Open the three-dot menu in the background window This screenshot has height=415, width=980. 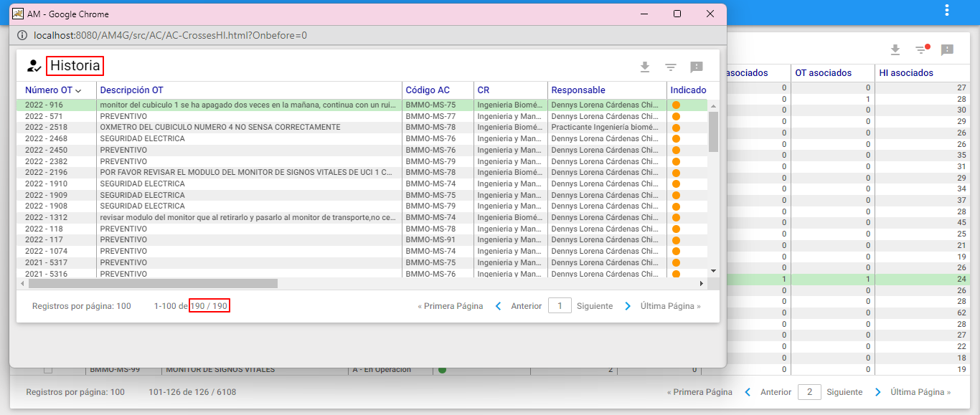[947, 10]
